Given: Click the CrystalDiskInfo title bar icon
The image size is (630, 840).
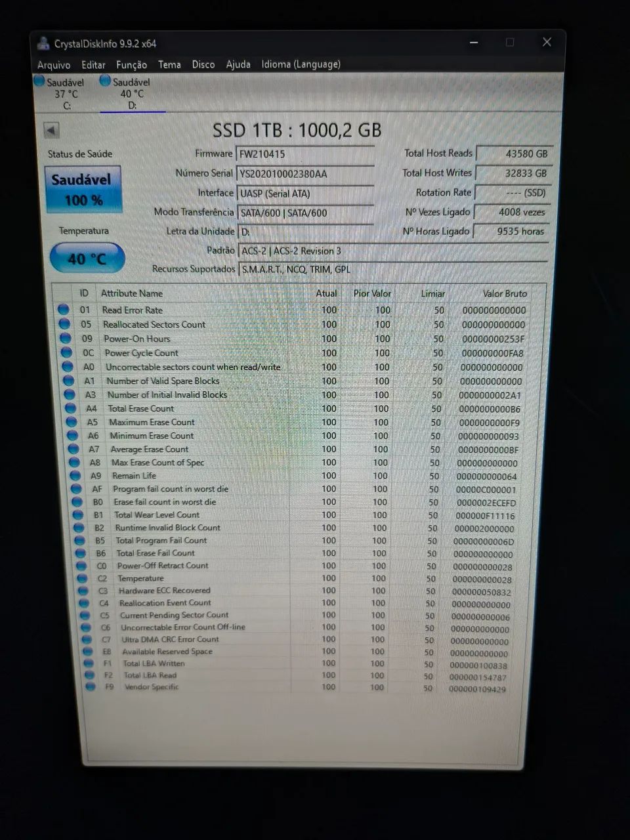Looking at the screenshot, I should point(43,44).
